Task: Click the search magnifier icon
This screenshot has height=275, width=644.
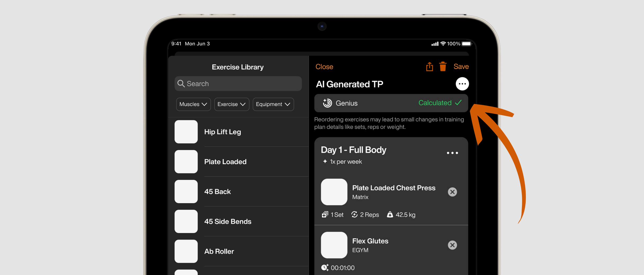Action: pyautogui.click(x=181, y=84)
